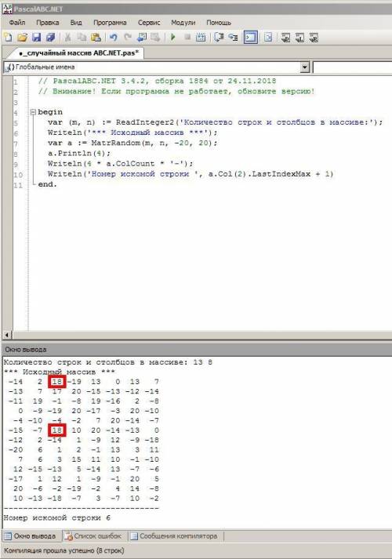Expand the Глобальные имена dropdown
The height and width of the screenshot is (559, 392).
[x=305, y=67]
